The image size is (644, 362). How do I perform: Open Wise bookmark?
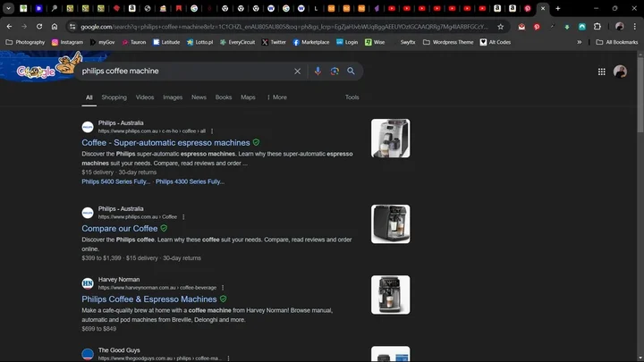click(375, 42)
